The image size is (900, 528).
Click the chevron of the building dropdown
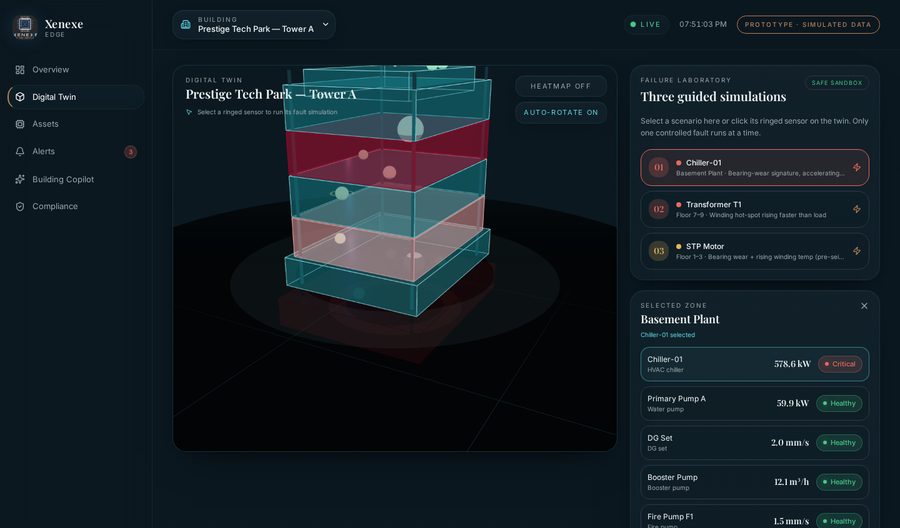pos(325,25)
